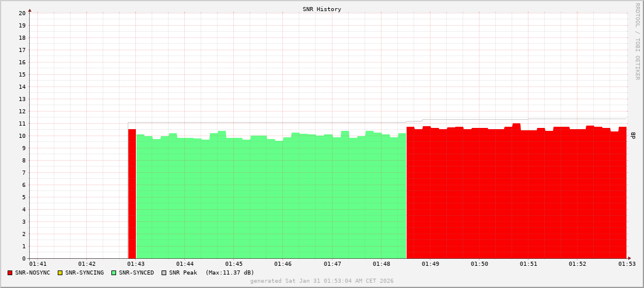
Task: Select the SNR-SYNCING legend label
Action: pyautogui.click(x=84, y=273)
